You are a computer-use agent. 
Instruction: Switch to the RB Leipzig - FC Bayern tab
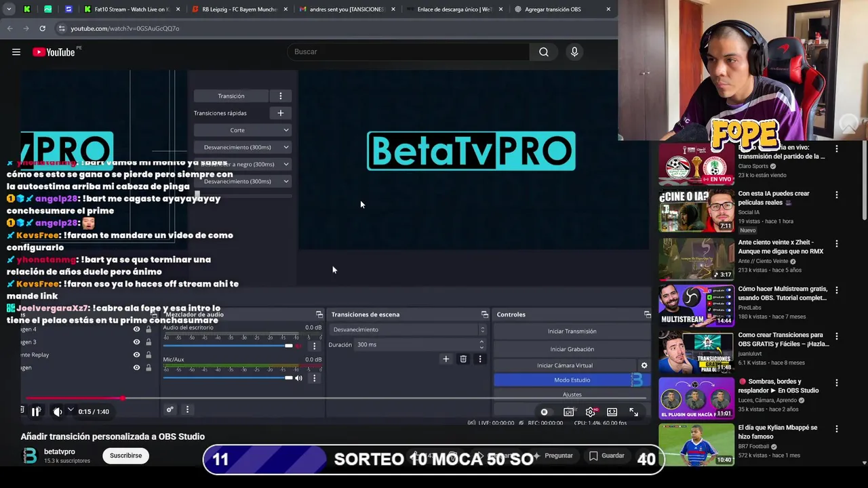(239, 9)
